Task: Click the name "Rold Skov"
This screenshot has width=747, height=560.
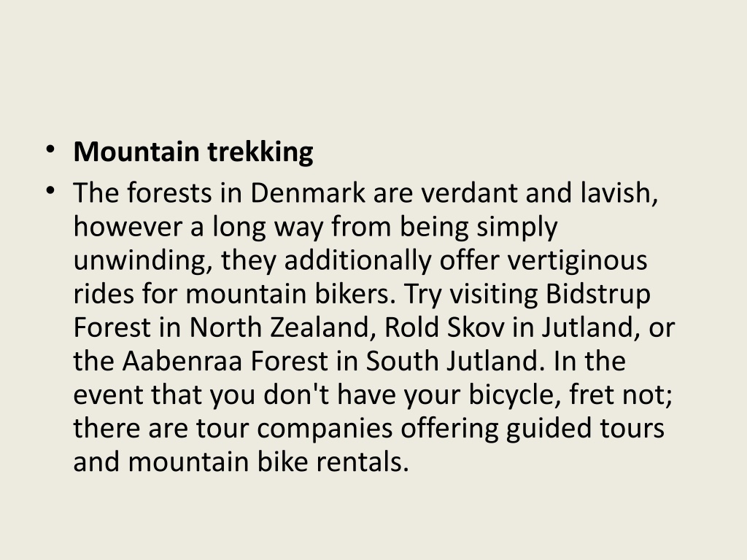Action: pos(444,327)
